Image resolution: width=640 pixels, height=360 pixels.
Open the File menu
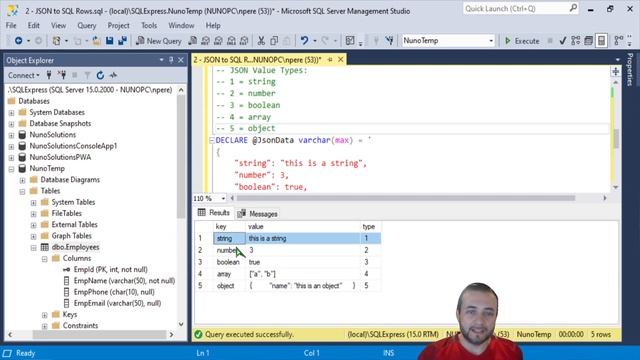click(11, 25)
